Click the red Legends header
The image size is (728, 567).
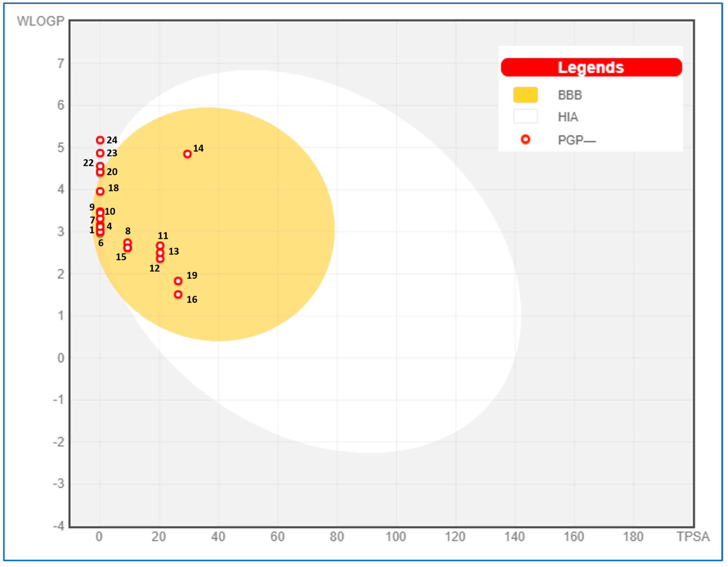[591, 67]
